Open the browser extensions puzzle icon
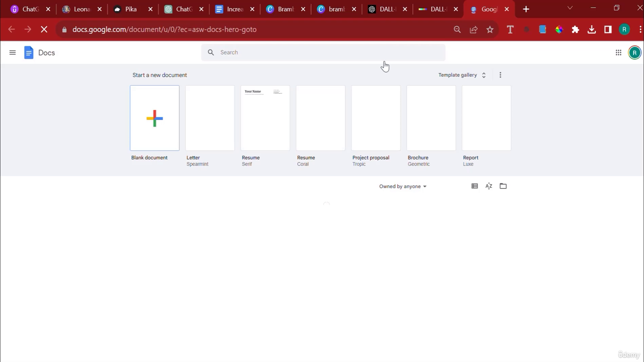This screenshot has width=644, height=362. tap(575, 29)
